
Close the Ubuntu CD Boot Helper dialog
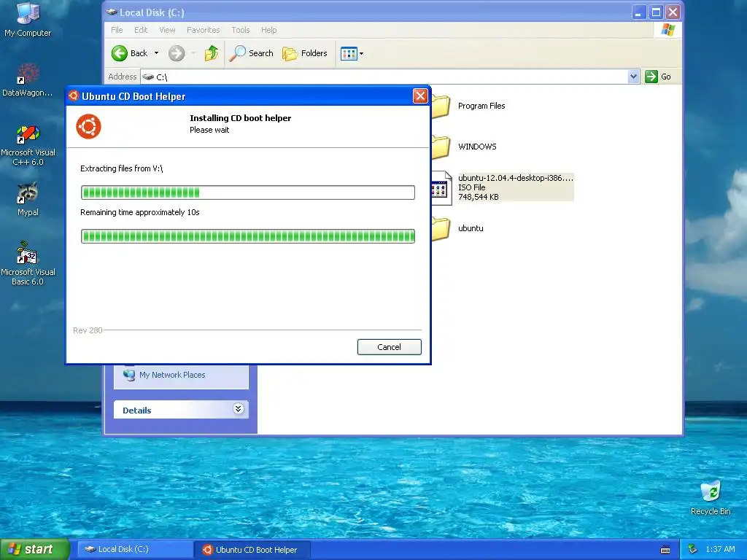420,96
